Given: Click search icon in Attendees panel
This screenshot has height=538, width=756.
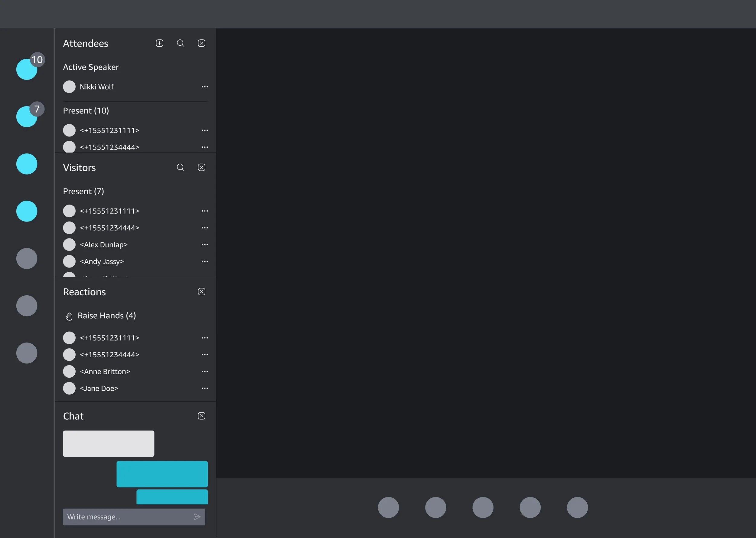Looking at the screenshot, I should click(x=181, y=43).
